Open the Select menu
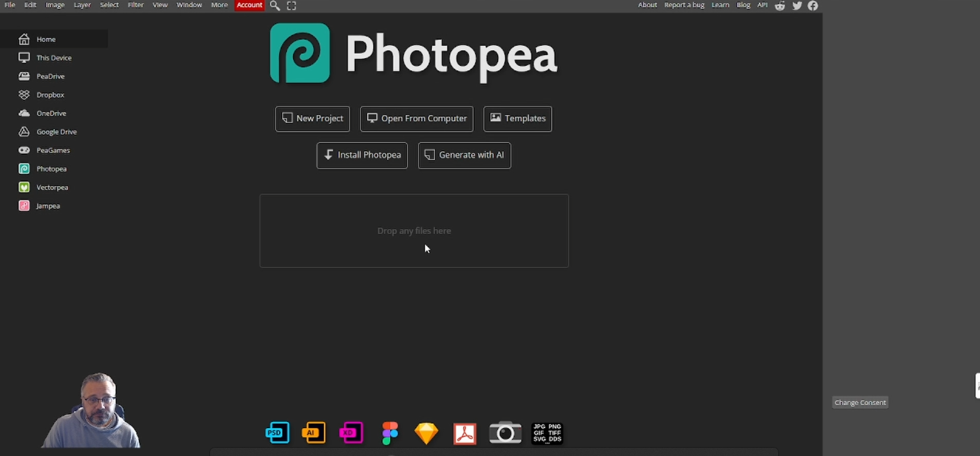This screenshot has width=980, height=456. click(x=109, y=5)
